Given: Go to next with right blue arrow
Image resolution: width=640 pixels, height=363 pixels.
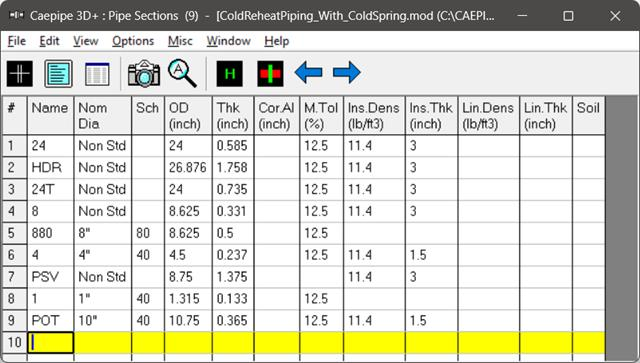Looking at the screenshot, I should (x=347, y=73).
